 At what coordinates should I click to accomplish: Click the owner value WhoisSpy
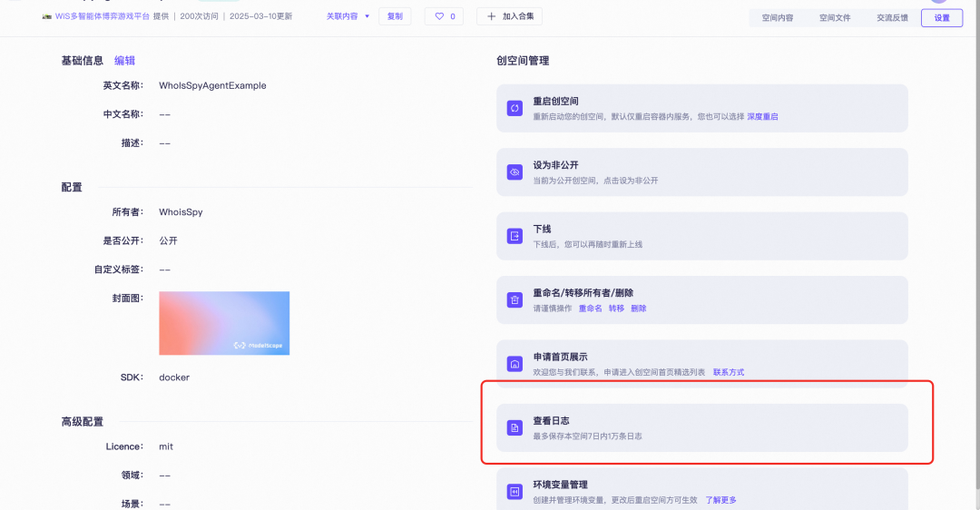point(181,211)
